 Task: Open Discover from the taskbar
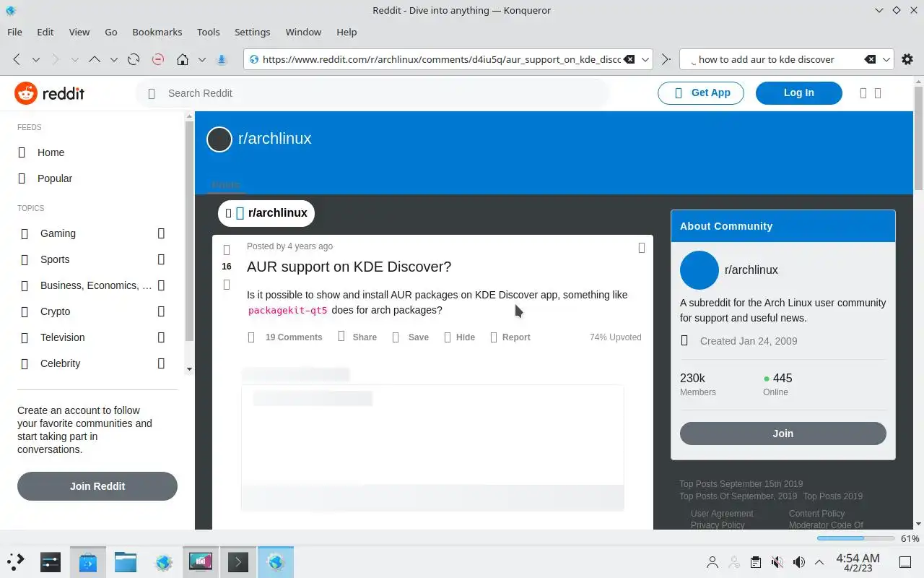point(88,561)
